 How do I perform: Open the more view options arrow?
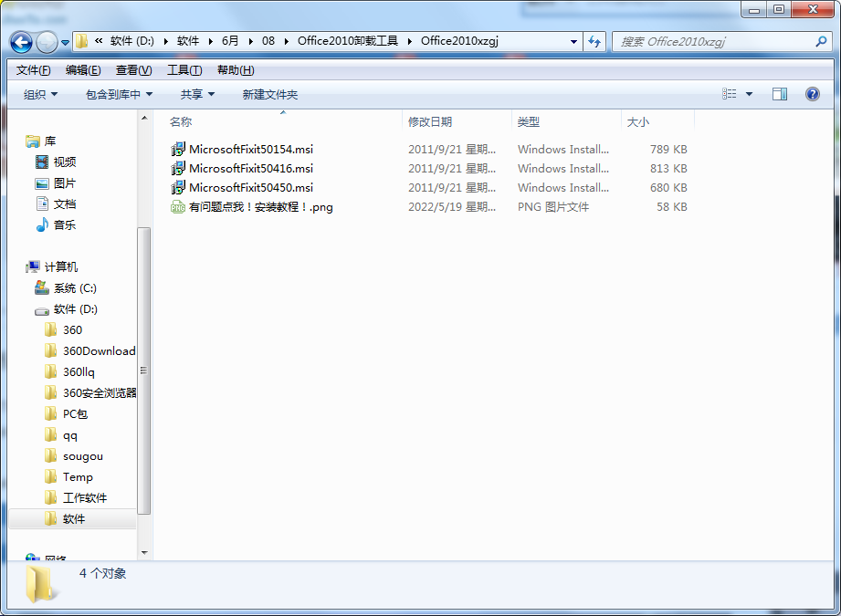click(x=750, y=94)
